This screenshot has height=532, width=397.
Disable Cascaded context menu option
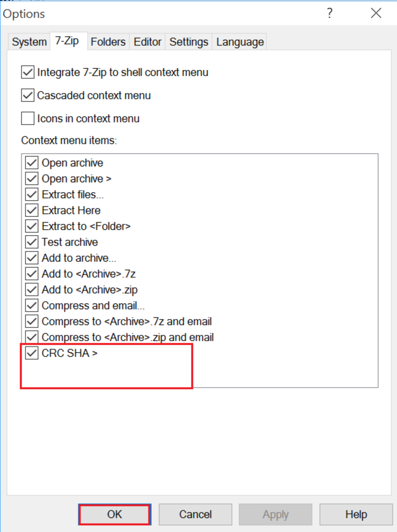(x=28, y=95)
